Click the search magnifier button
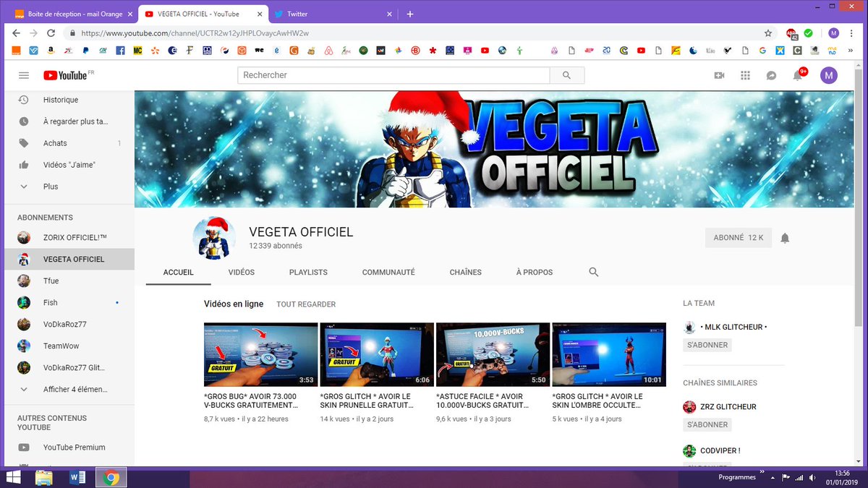 (566, 75)
